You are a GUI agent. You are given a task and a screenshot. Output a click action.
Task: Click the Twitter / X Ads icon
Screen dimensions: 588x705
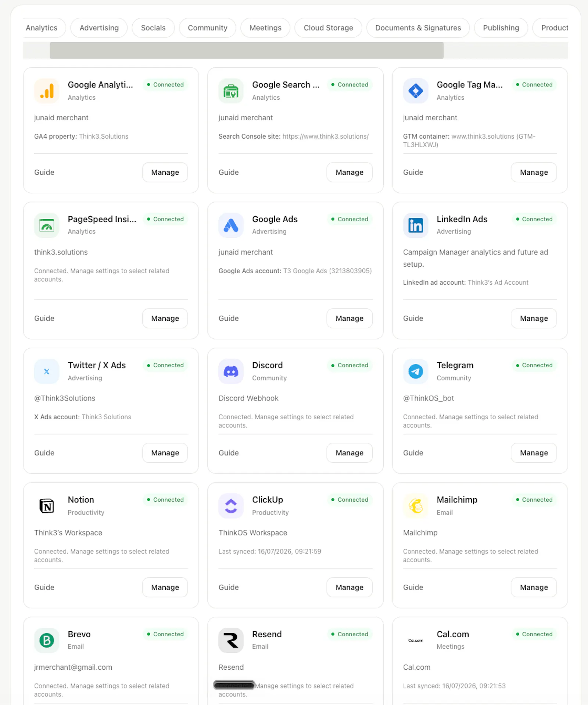click(x=47, y=371)
